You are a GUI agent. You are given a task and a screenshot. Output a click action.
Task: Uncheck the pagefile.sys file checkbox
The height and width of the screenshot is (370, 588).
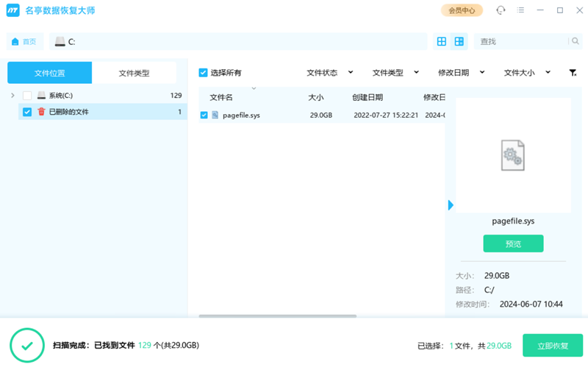pos(204,115)
